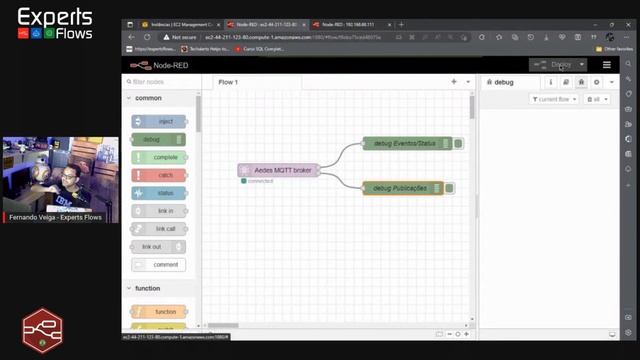The width and height of the screenshot is (640, 360).
Task: Open the Other favorites bookmarks folder
Action: tap(614, 49)
